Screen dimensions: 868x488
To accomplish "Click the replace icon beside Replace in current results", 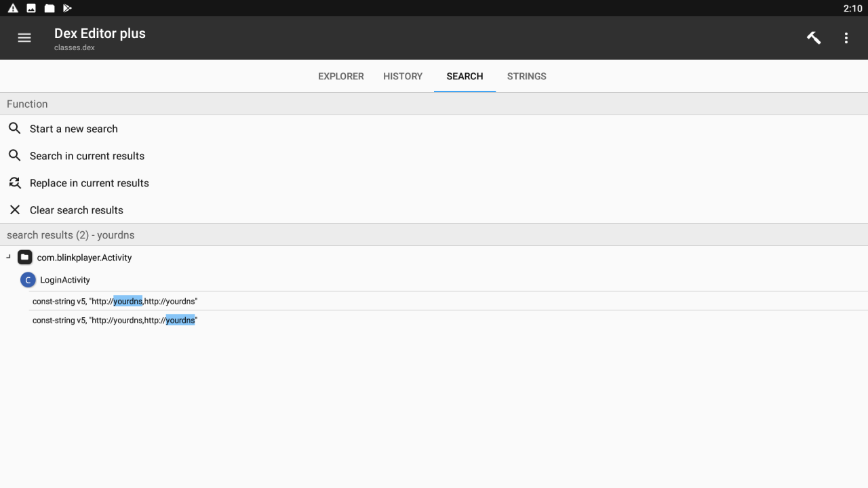I will point(14,182).
